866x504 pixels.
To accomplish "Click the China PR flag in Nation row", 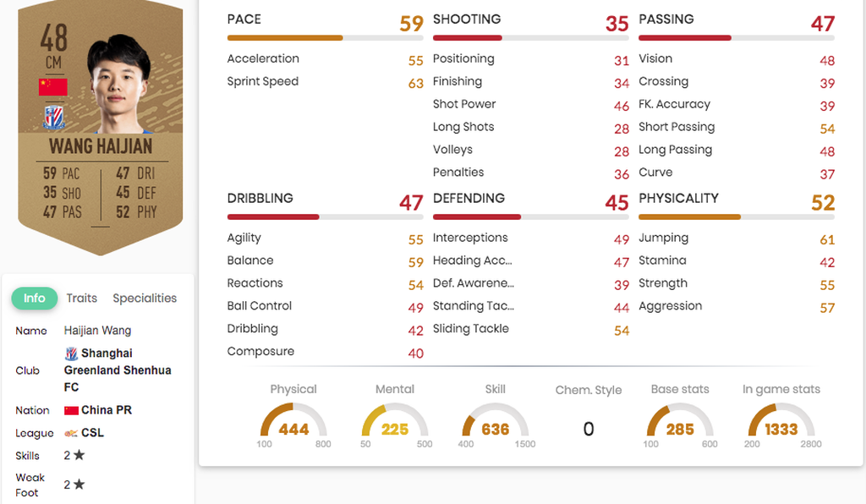I will [71, 410].
